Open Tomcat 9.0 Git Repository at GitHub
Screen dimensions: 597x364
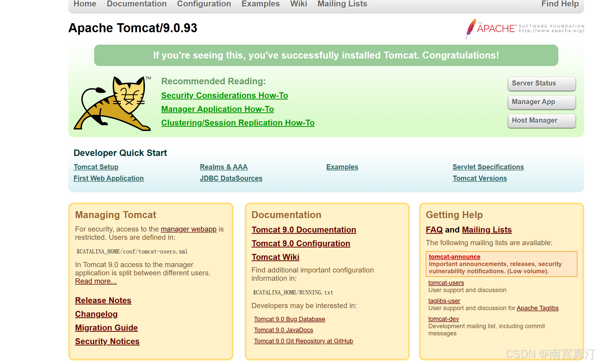(303, 341)
